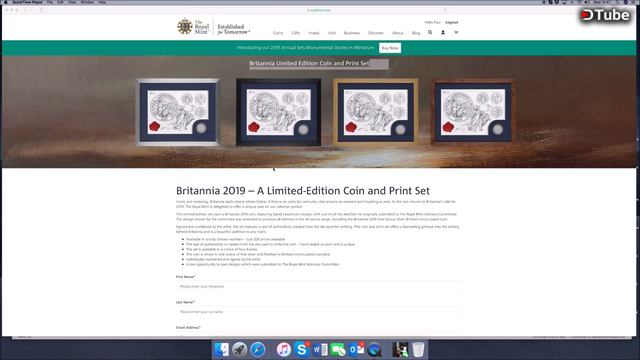
Task: Click the account profile icon
Action: pos(443,32)
